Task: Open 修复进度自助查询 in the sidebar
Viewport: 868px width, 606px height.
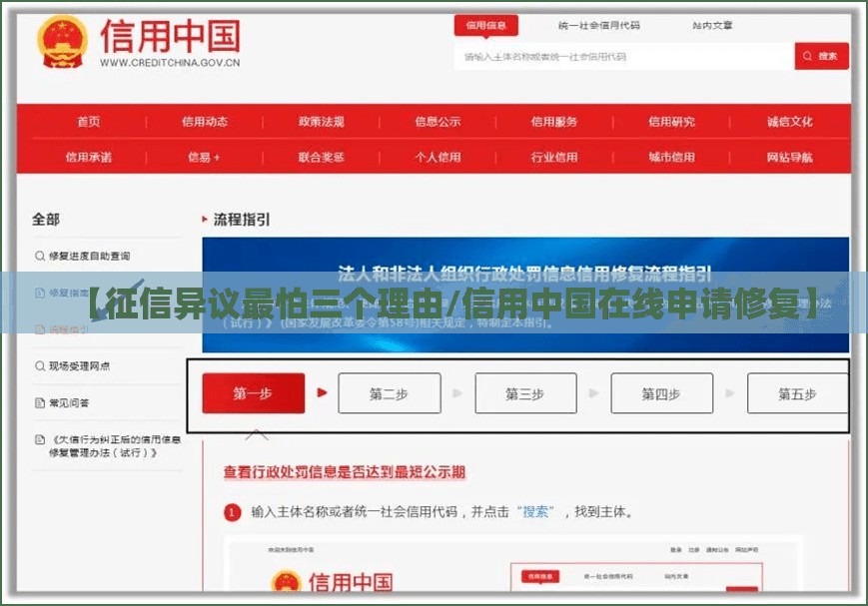Action: pyautogui.click(x=89, y=256)
